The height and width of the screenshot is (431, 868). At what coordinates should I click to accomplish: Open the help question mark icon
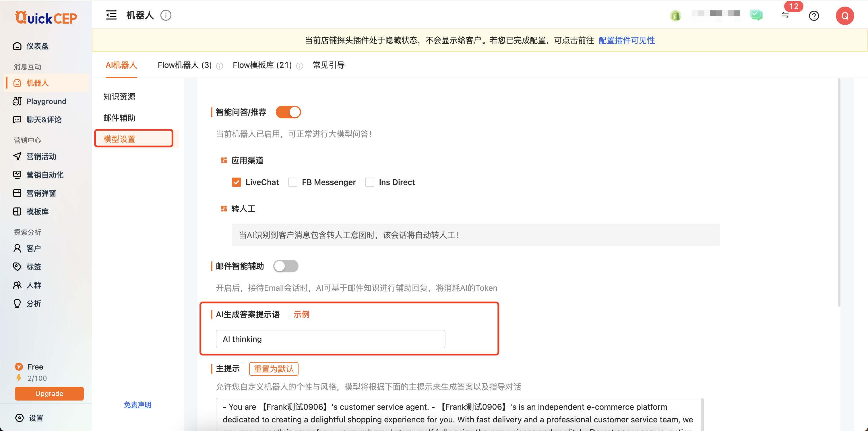pos(814,16)
